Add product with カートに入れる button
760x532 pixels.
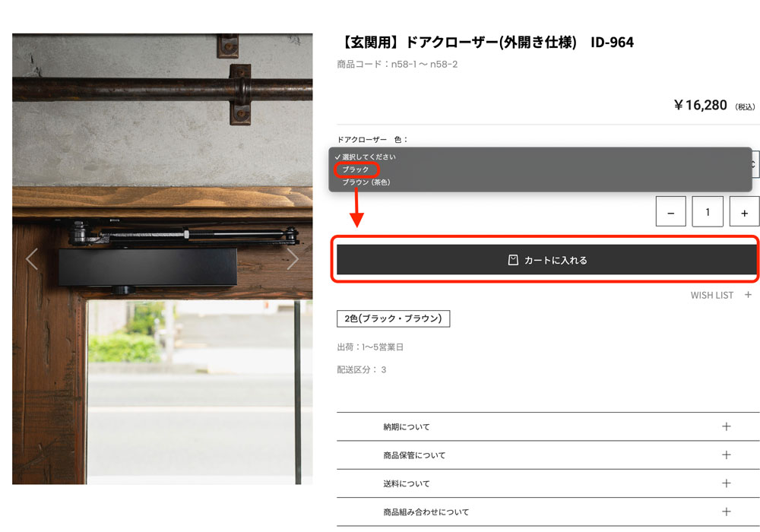[546, 260]
